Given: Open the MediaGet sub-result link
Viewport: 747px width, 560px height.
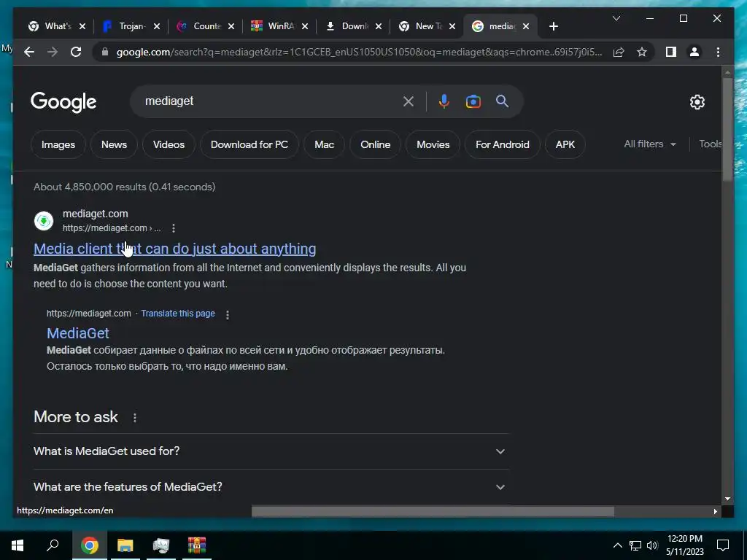Looking at the screenshot, I should pyautogui.click(x=78, y=333).
